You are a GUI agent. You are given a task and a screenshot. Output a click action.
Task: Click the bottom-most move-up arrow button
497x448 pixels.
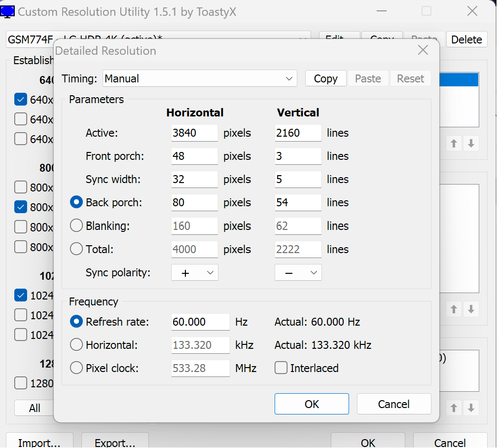tap(454, 408)
